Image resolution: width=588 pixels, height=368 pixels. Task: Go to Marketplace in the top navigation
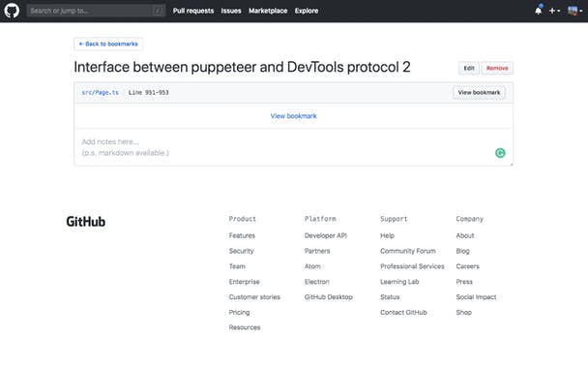pyautogui.click(x=268, y=11)
